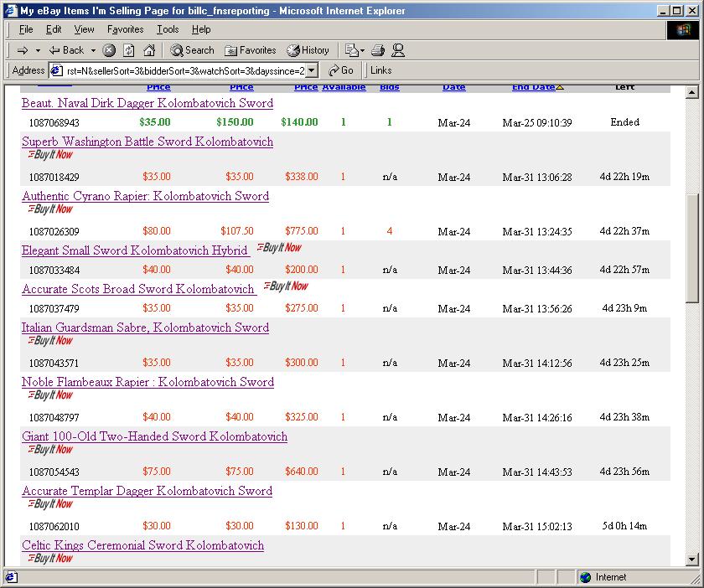Refresh the current page
This screenshot has width=704, height=588.
coord(129,50)
